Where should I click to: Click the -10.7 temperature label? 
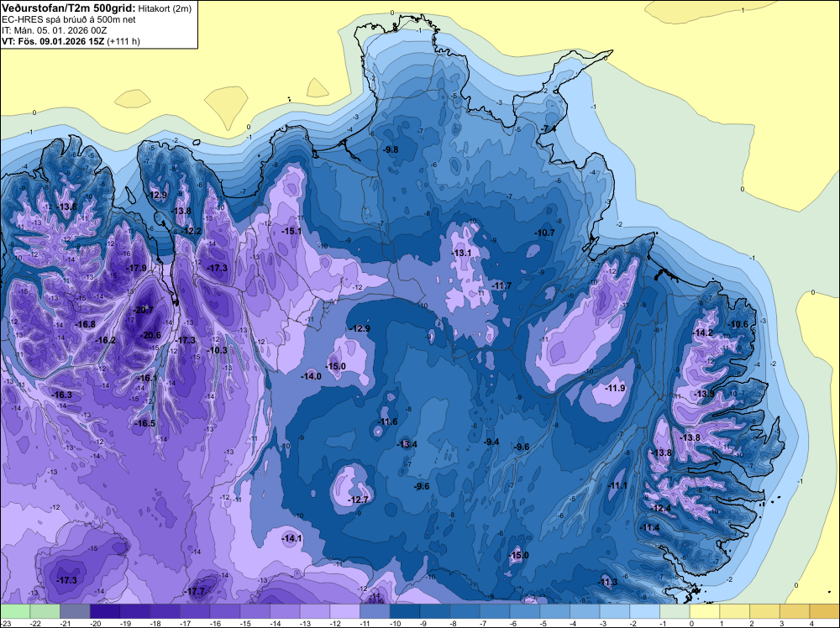point(545,233)
